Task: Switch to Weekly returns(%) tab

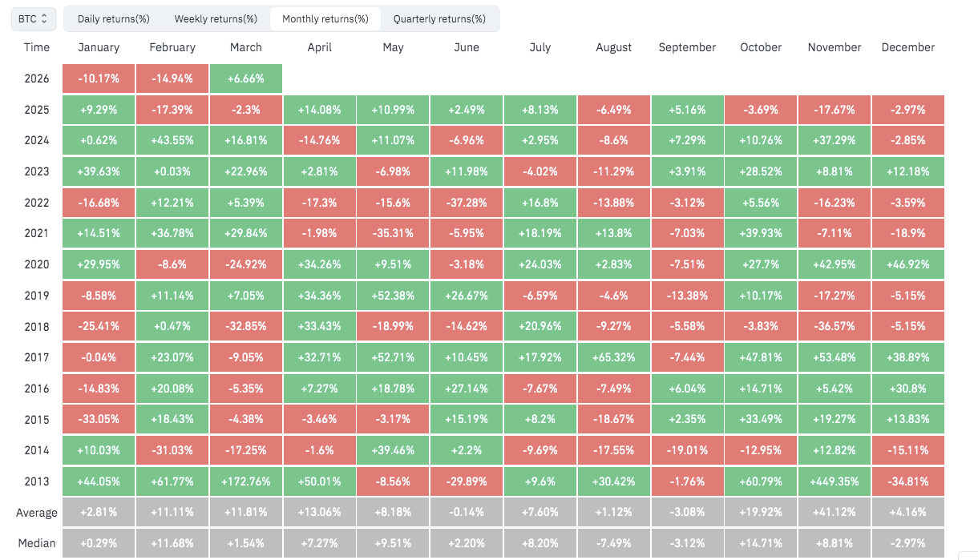Action: [x=216, y=18]
